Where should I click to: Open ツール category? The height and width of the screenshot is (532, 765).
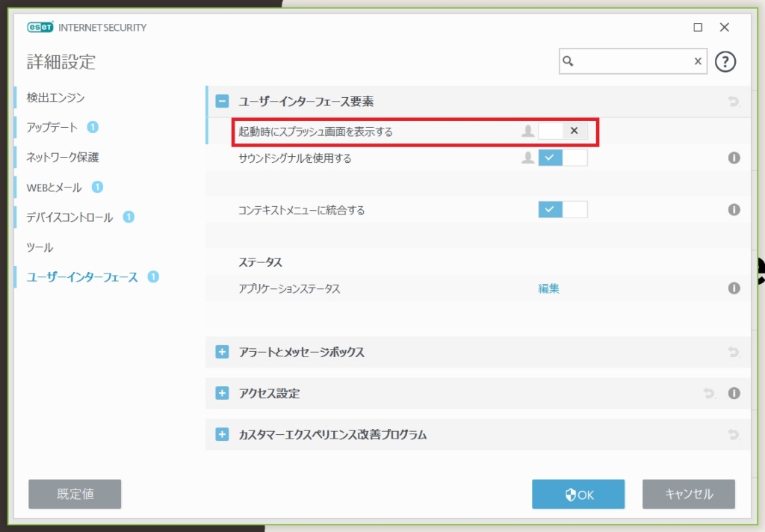coord(40,247)
